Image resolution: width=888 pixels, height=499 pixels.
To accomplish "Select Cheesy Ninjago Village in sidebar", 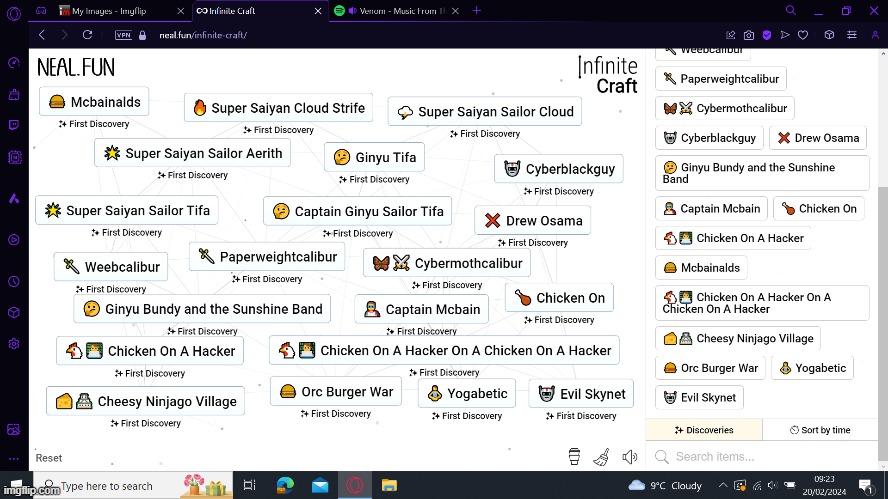I will pyautogui.click(x=738, y=338).
